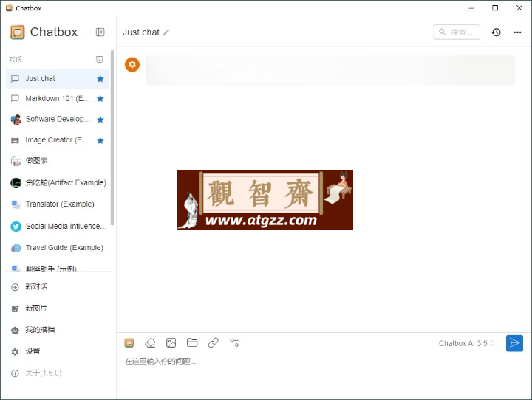The image size is (532, 400).
Task: Open the conversation settings sliders icon
Action: 234,342
